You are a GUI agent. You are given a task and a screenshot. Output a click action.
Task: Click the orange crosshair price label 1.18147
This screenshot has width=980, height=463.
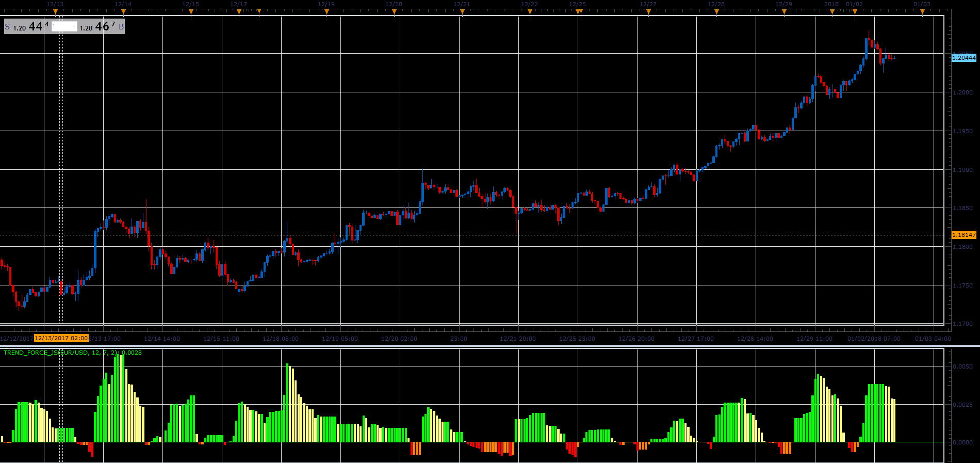click(964, 235)
